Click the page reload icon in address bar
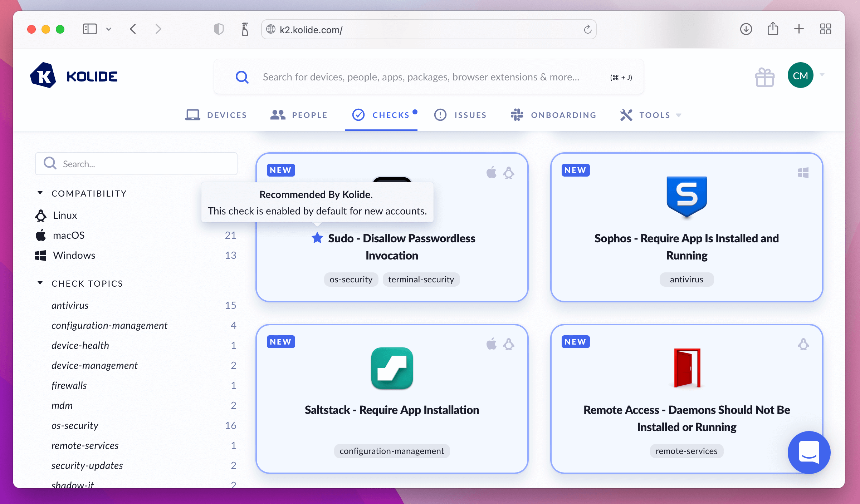The width and height of the screenshot is (860, 504). tap(587, 29)
